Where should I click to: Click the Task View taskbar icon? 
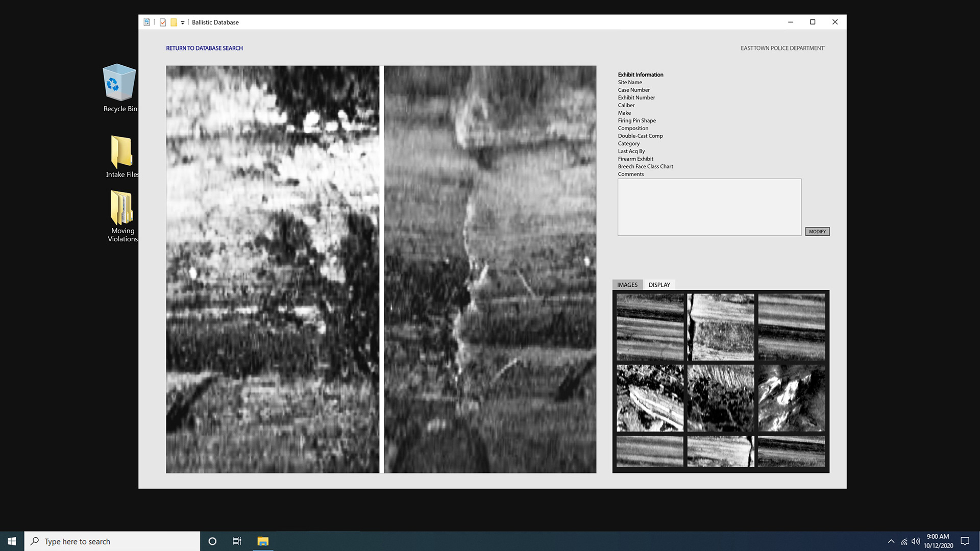tap(237, 541)
